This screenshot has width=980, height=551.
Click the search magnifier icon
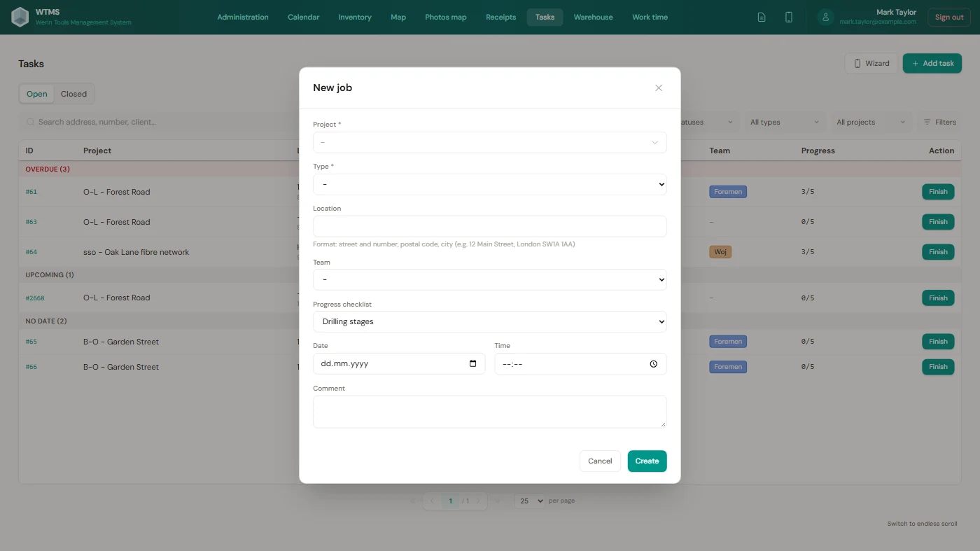pyautogui.click(x=31, y=122)
